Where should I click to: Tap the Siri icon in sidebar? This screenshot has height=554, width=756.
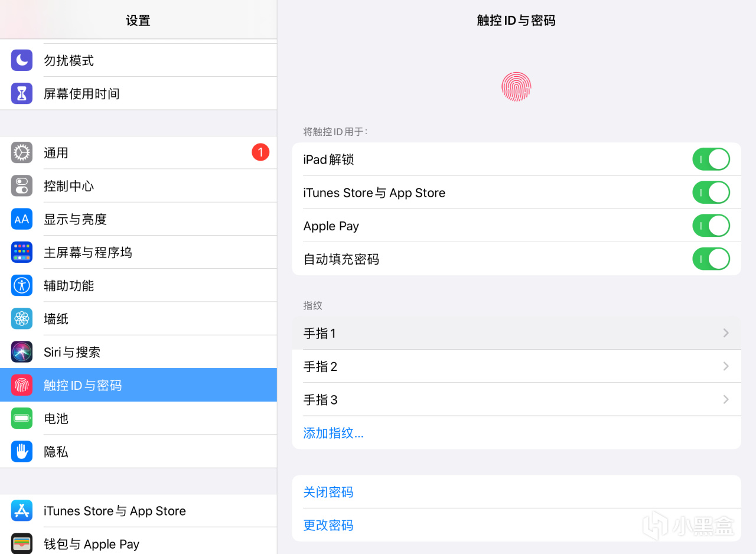(x=22, y=352)
